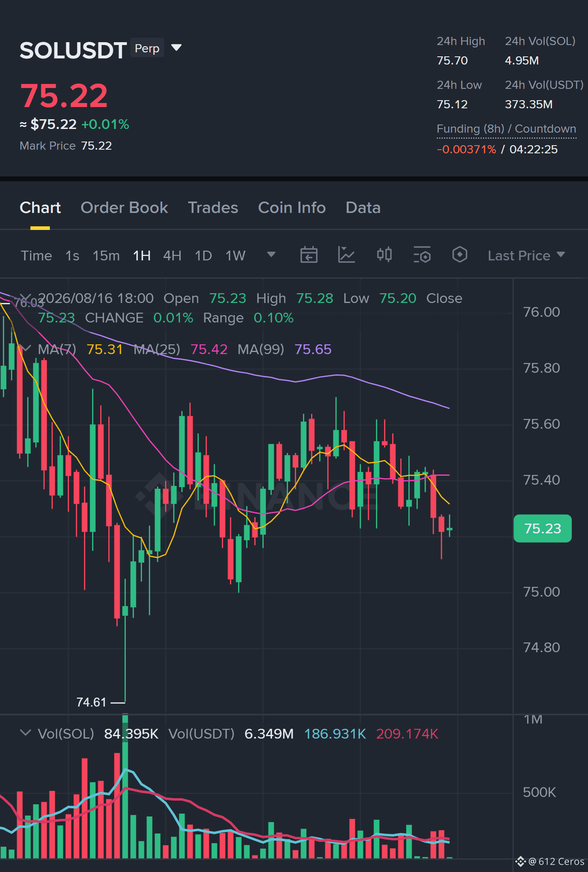The width and height of the screenshot is (588, 872).
Task: Switch to the Chart tab
Action: tap(40, 208)
